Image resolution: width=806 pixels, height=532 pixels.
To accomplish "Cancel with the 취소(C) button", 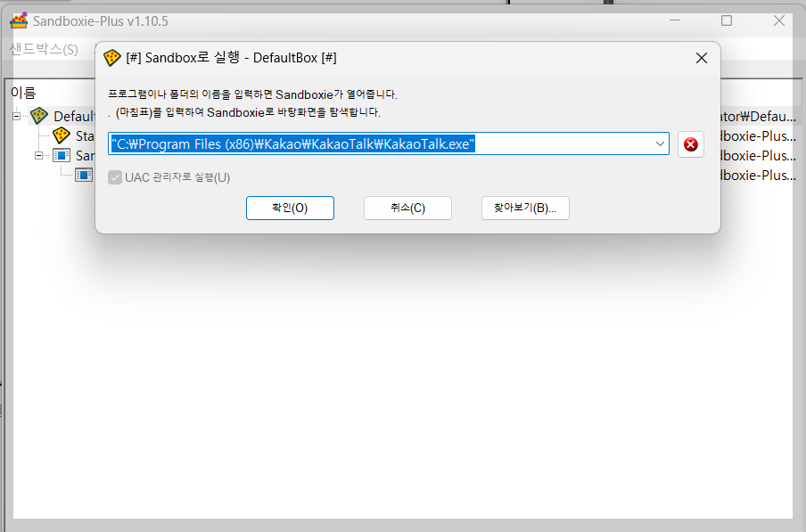I will (x=407, y=208).
